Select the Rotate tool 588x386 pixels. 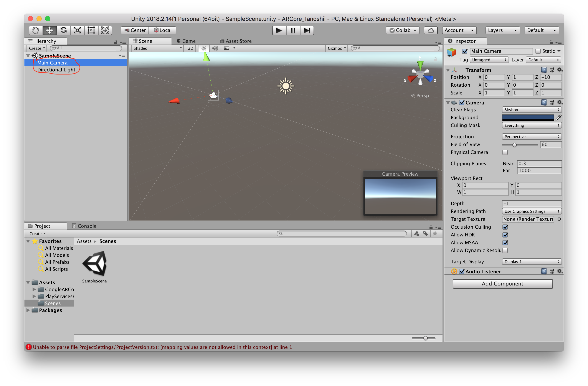click(63, 30)
